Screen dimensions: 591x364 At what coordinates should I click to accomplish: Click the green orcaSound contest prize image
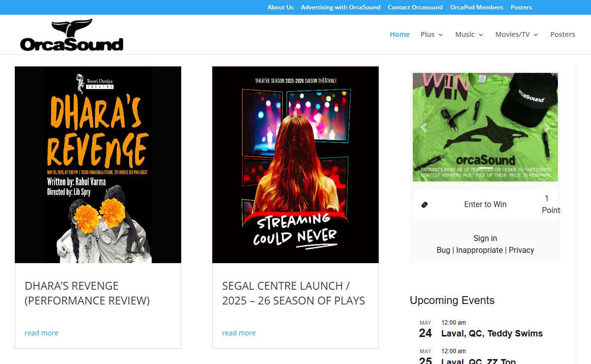[485, 127]
